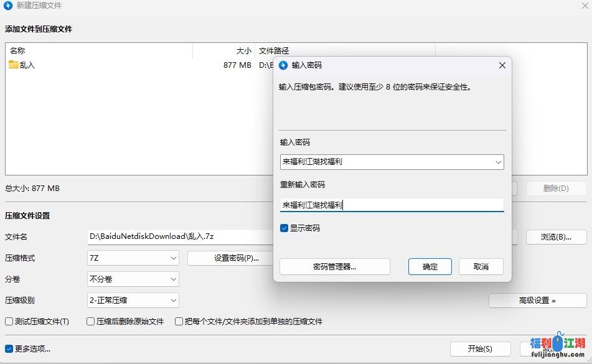The height and width of the screenshot is (364, 592).
Task: Click the 确定 button to confirm password
Action: coord(430,266)
